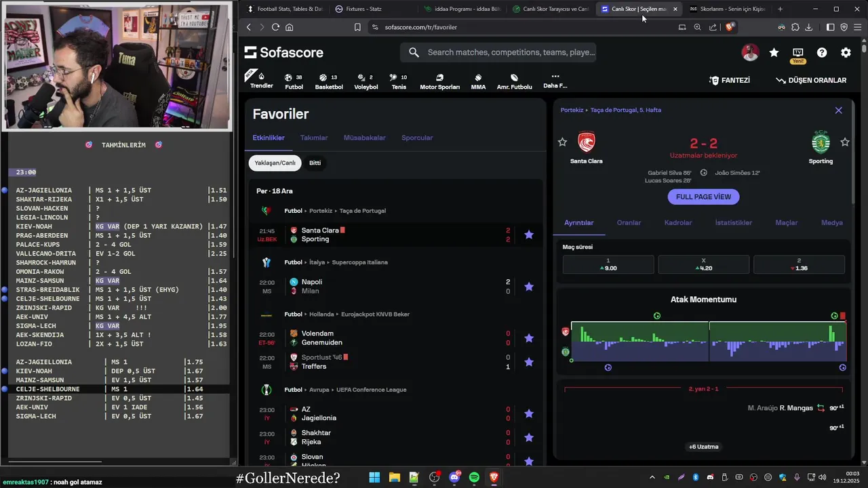This screenshot has height=488, width=868.
Task: Open the Kadrolar tab in match panel
Action: [678, 222]
